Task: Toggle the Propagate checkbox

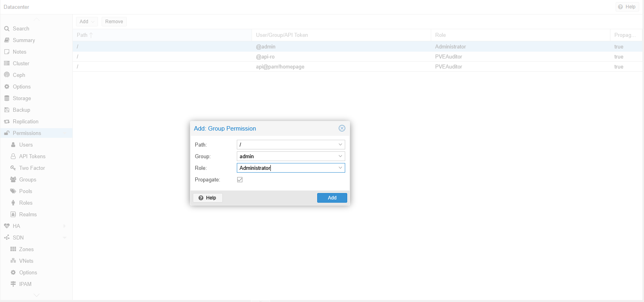Action: 240,180
